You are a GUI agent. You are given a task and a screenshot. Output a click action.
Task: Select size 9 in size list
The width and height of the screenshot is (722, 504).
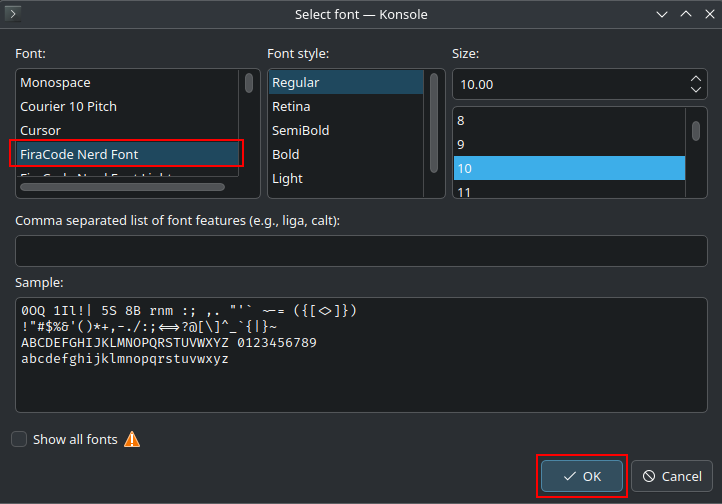point(569,145)
